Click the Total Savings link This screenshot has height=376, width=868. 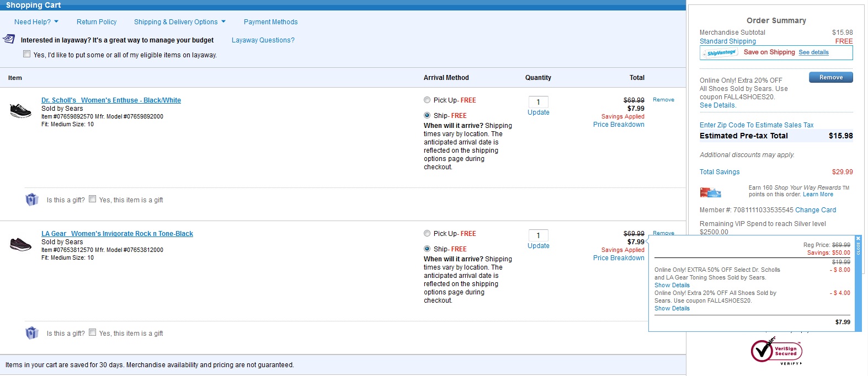coord(720,172)
